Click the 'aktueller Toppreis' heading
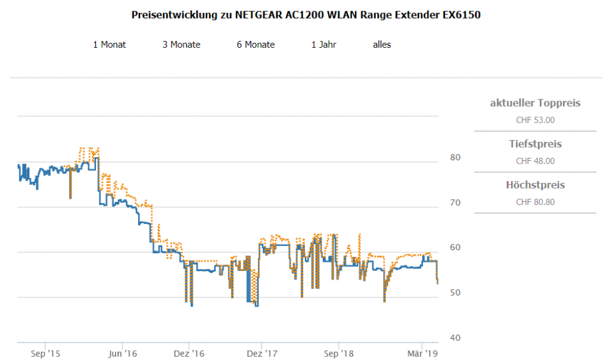610x364 pixels. click(535, 103)
